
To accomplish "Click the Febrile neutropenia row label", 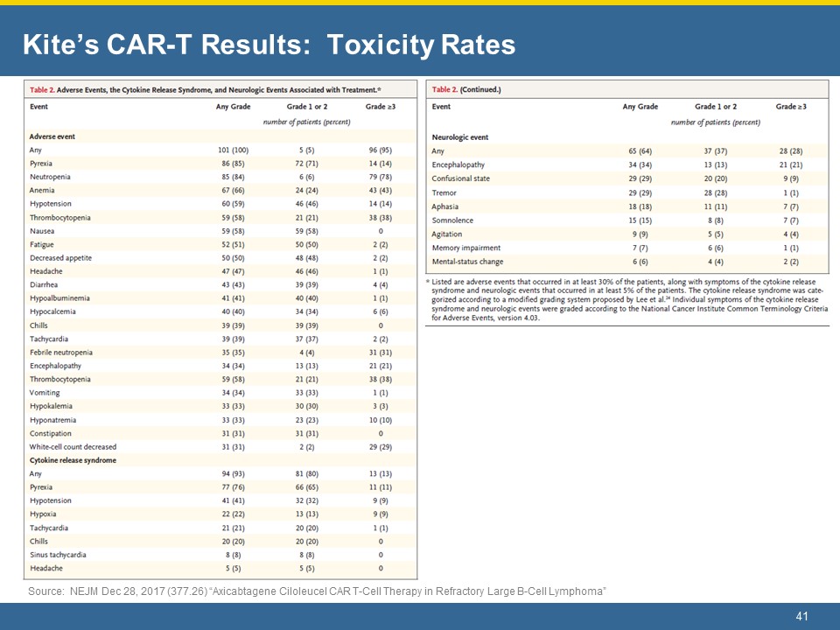I will click(x=62, y=352).
